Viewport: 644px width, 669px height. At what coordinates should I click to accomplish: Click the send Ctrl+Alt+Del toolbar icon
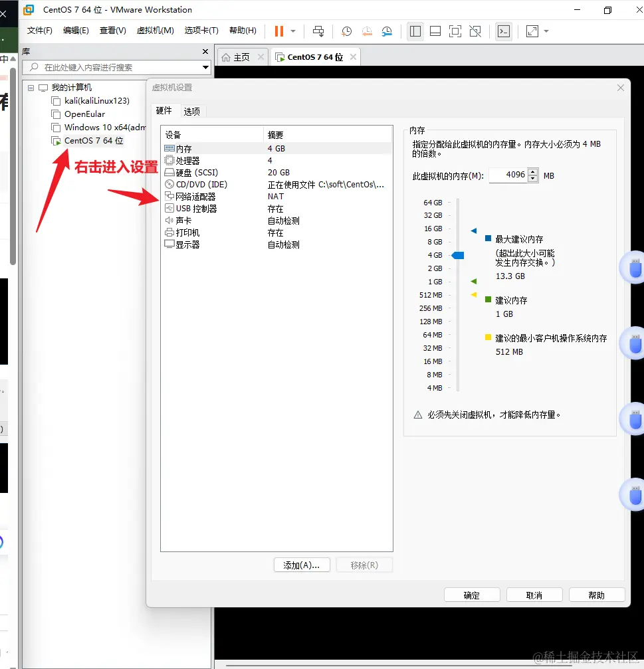(318, 31)
